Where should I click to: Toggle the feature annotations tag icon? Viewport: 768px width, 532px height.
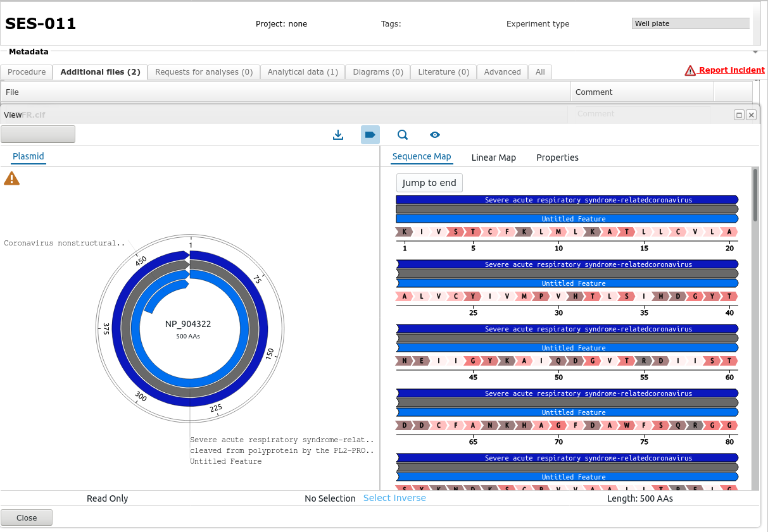pyautogui.click(x=370, y=135)
